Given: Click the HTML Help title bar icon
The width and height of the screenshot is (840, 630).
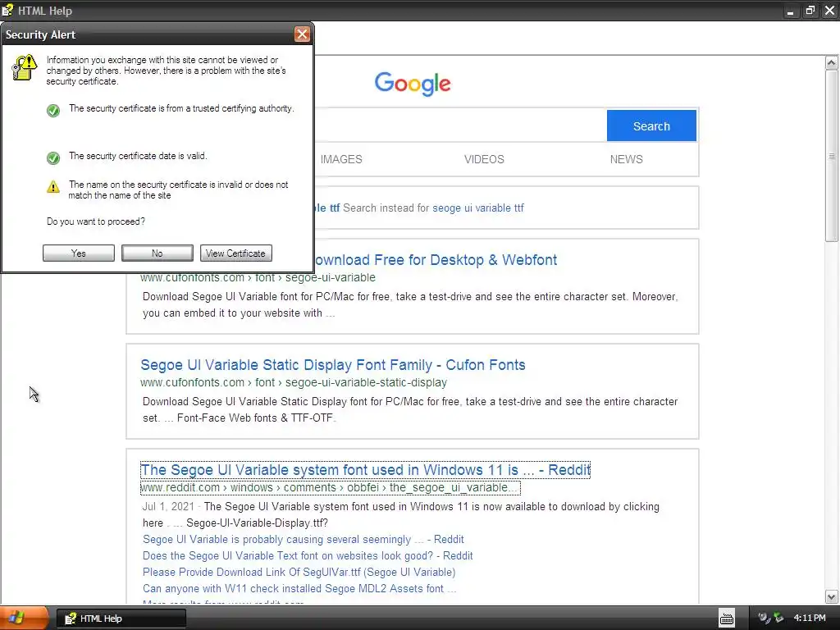Looking at the screenshot, I should [x=7, y=10].
